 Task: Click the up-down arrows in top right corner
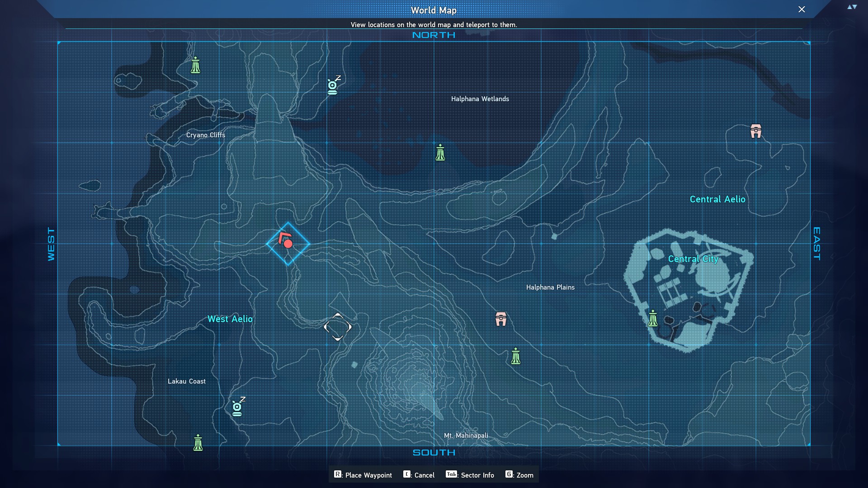coord(852,7)
